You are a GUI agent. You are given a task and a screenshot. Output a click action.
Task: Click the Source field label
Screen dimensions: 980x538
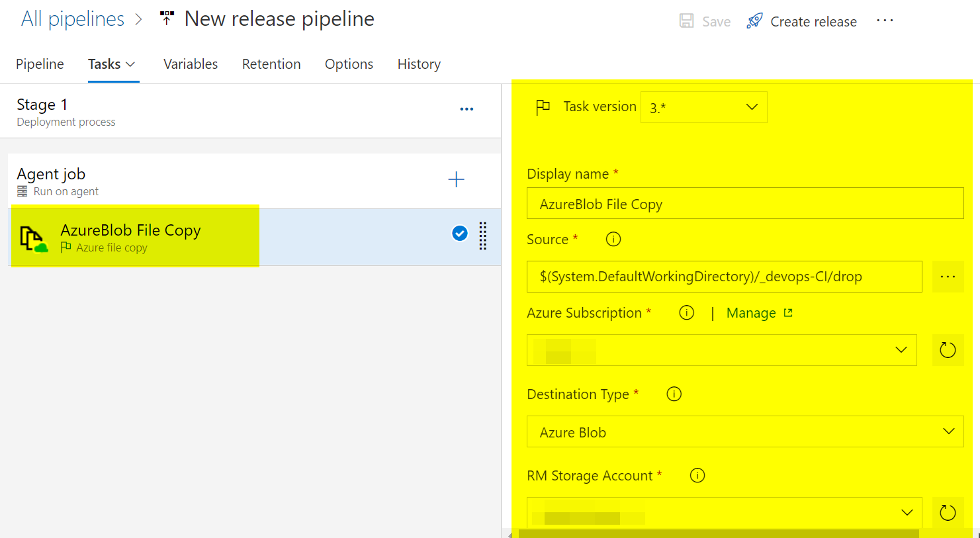point(547,240)
